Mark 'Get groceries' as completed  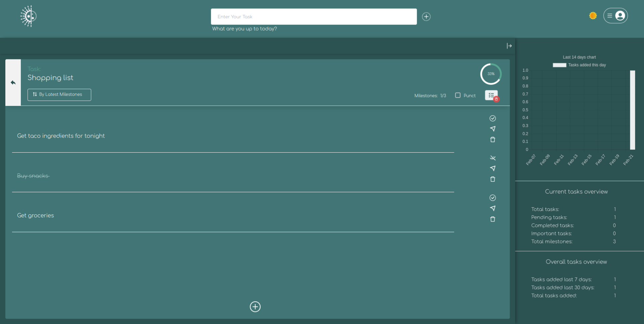coord(493,198)
